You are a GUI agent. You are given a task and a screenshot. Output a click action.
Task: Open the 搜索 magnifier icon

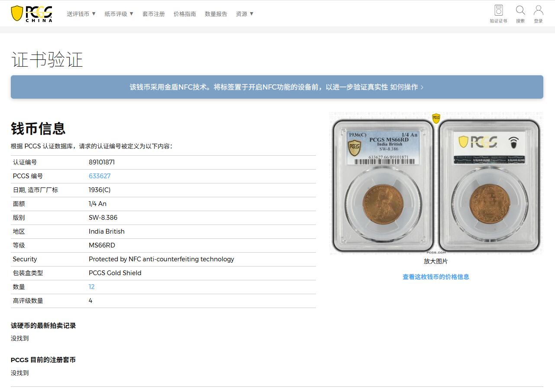coord(520,14)
